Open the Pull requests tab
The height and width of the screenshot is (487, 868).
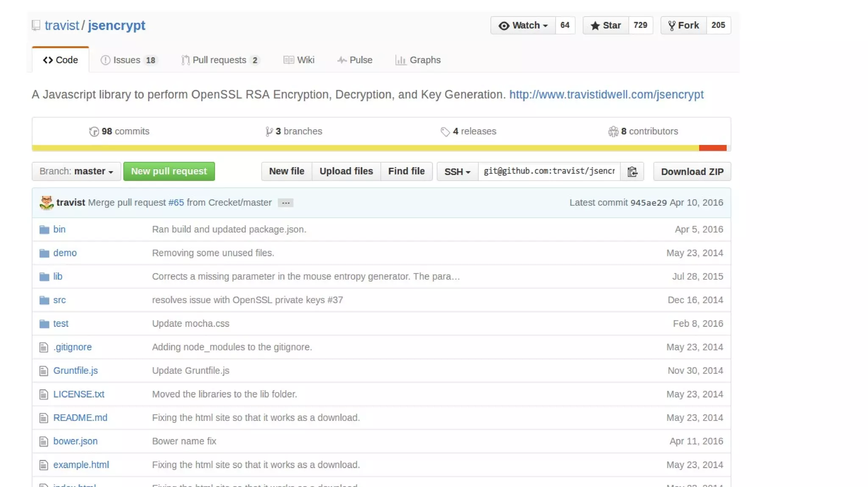(x=220, y=60)
